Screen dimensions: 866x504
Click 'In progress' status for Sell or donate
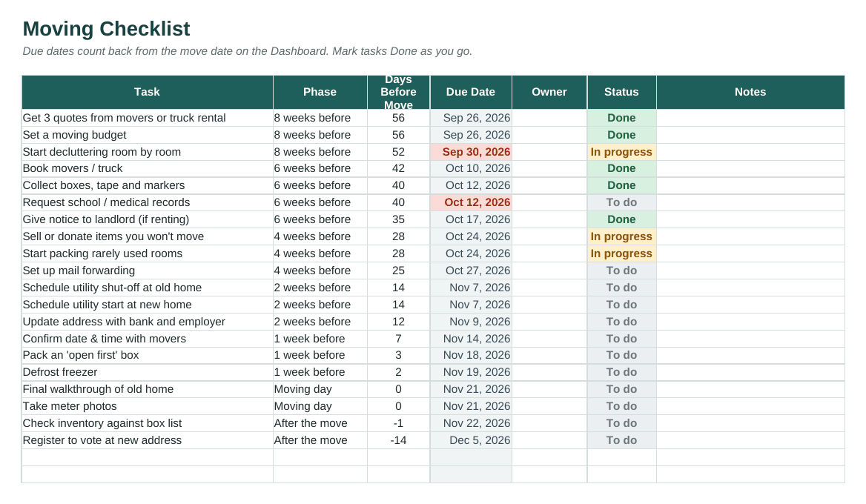click(621, 237)
